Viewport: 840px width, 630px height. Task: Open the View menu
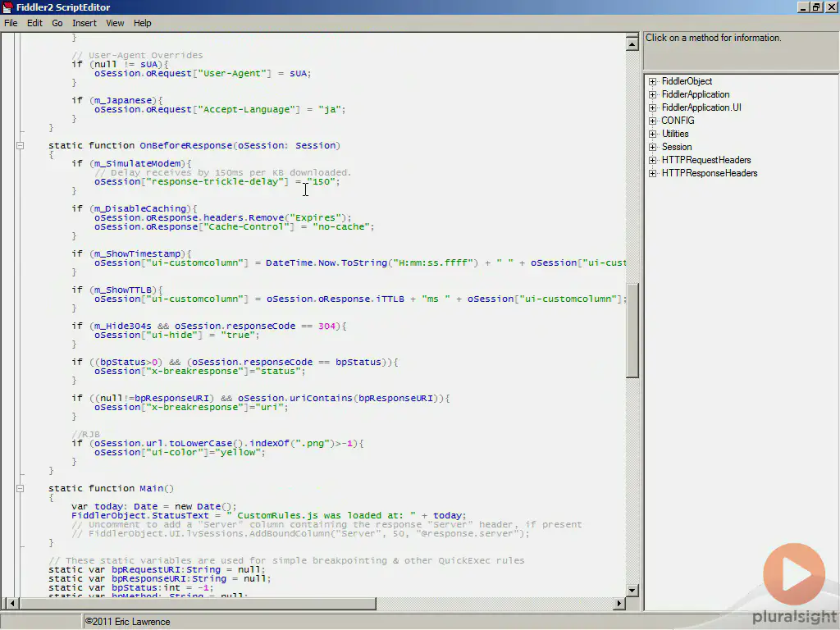click(115, 23)
